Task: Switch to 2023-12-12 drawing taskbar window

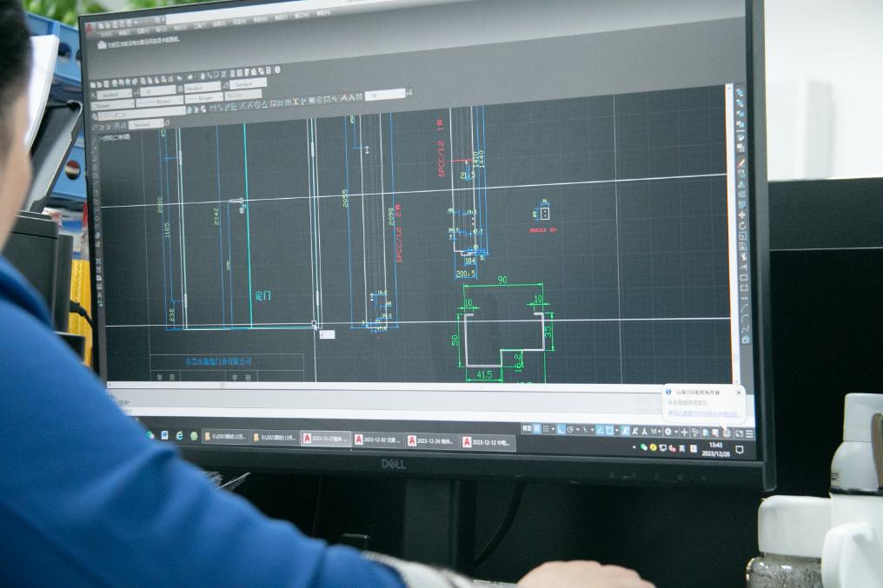Action: (487, 442)
